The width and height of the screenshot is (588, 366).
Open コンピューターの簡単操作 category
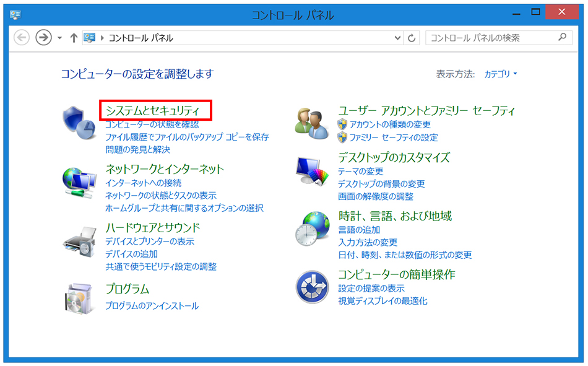(x=396, y=274)
